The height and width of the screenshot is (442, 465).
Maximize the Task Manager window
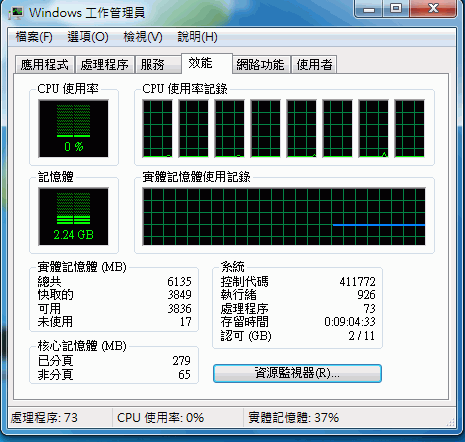pos(396,9)
